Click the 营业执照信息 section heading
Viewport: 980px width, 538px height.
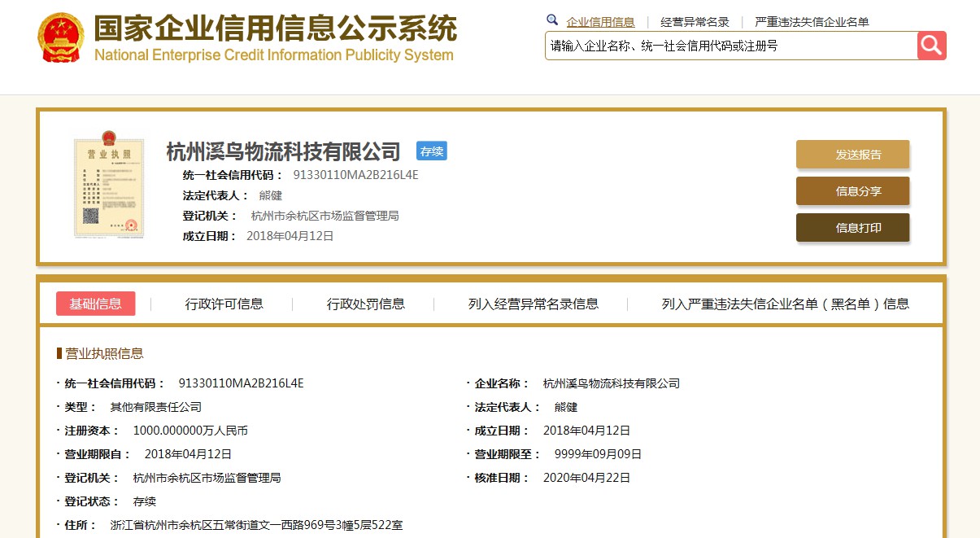(x=104, y=353)
